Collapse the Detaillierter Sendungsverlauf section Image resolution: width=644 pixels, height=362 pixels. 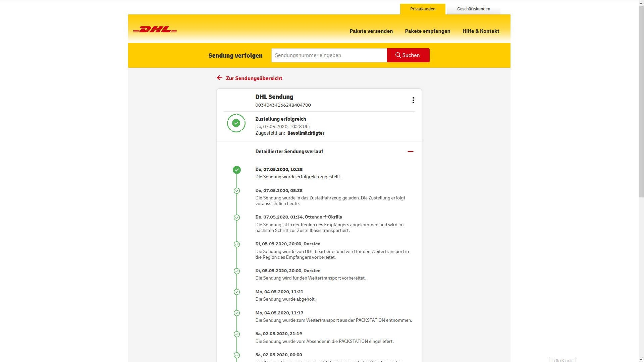tap(411, 152)
